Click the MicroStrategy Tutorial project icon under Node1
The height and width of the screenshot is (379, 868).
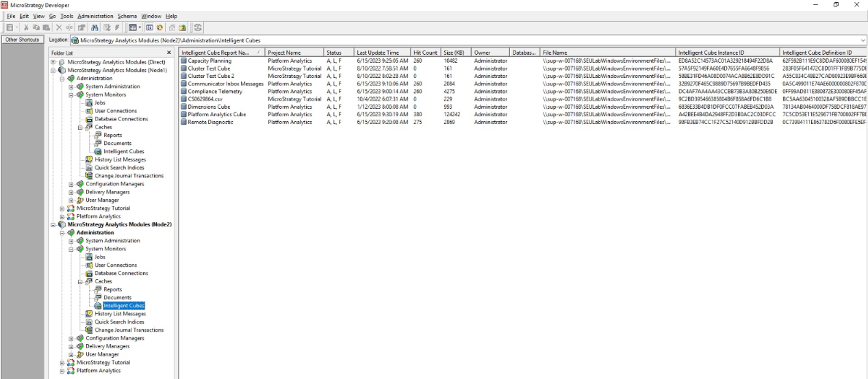coord(72,208)
